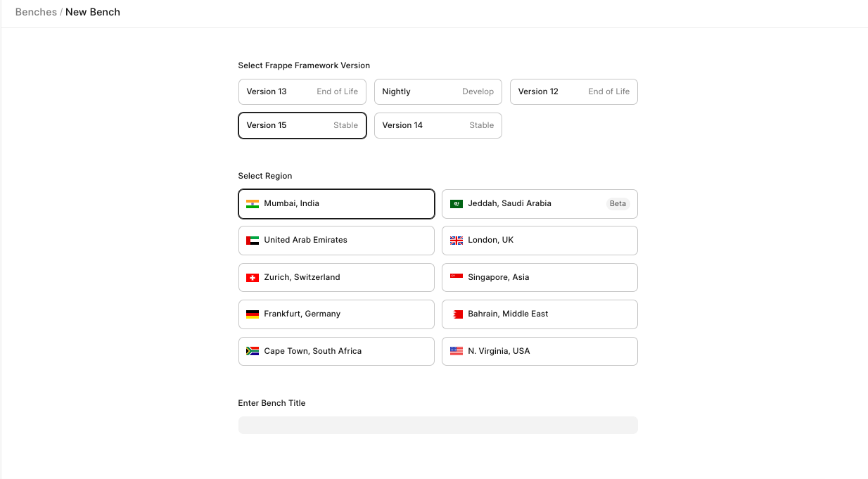Select London, UK region label
868x479 pixels.
coord(490,240)
